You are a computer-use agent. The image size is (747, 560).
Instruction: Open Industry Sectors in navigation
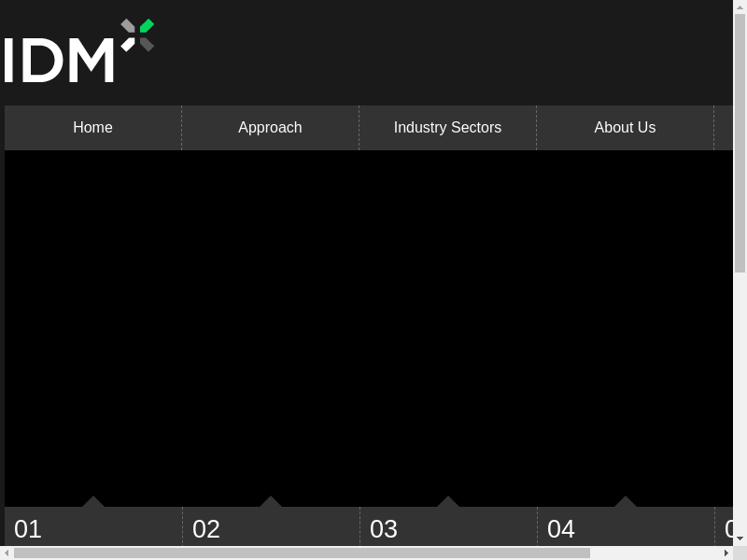(447, 128)
